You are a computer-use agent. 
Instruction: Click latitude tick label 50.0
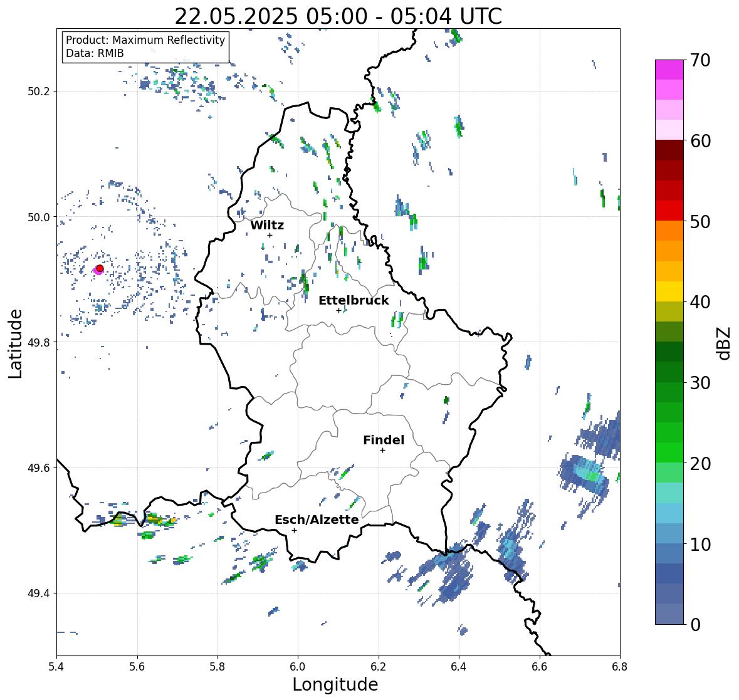point(39,217)
